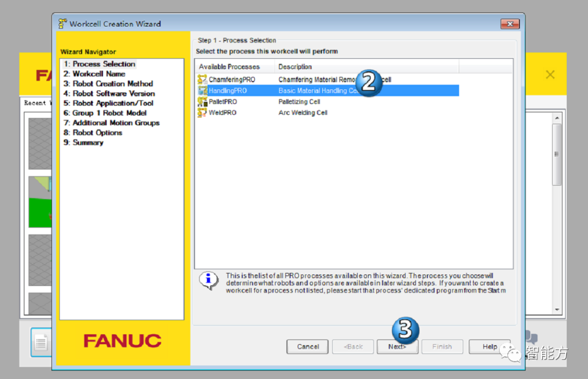Select 'Basic Material Handling Cell' description
The height and width of the screenshot is (379, 588).
[x=318, y=90]
